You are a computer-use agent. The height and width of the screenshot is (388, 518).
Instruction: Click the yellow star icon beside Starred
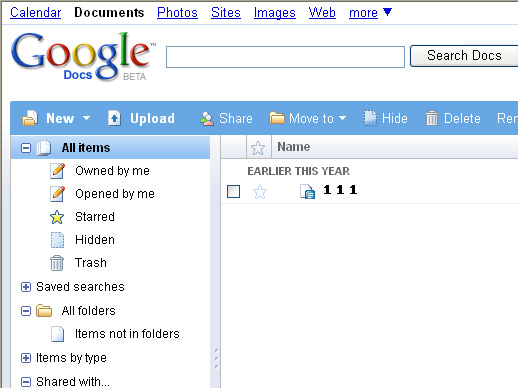57,217
